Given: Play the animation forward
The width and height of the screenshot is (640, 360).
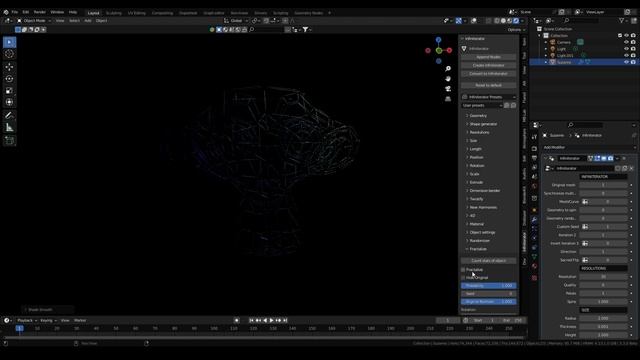Looking at the screenshot, I should 271,320.
